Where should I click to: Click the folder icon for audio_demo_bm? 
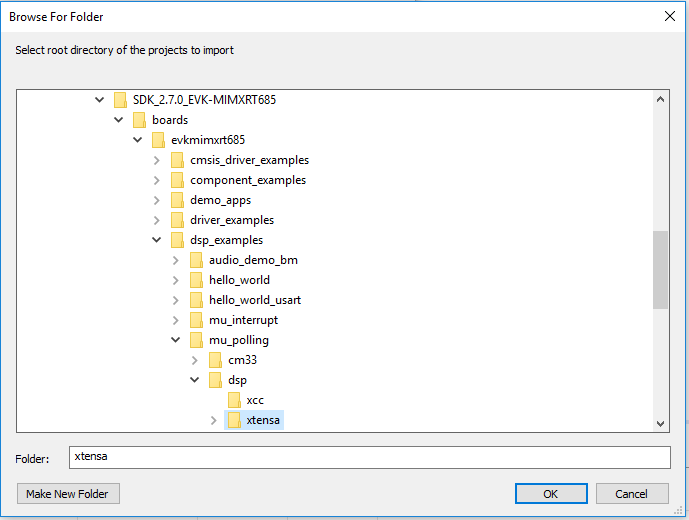(x=196, y=260)
